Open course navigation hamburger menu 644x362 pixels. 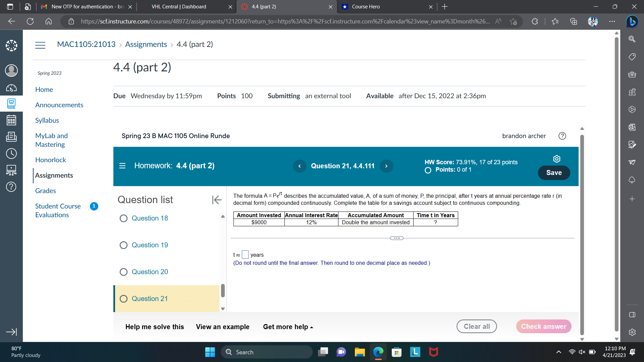(x=40, y=45)
